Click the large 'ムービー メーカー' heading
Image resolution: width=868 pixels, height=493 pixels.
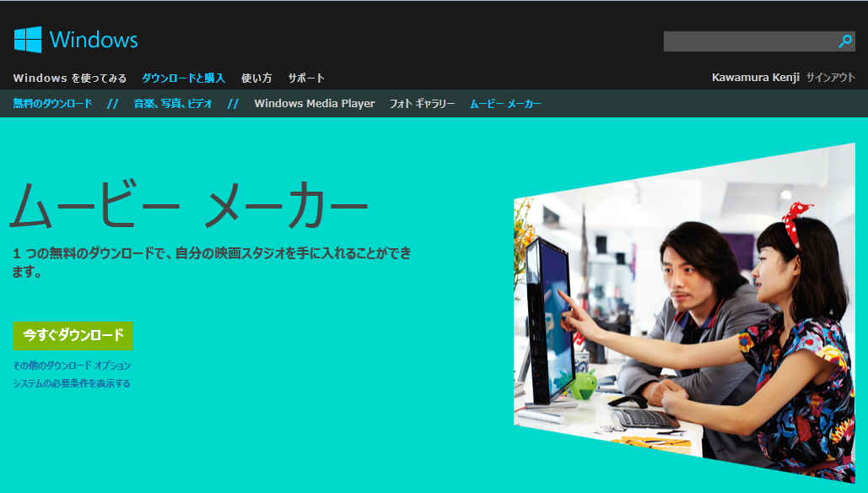[x=189, y=204]
